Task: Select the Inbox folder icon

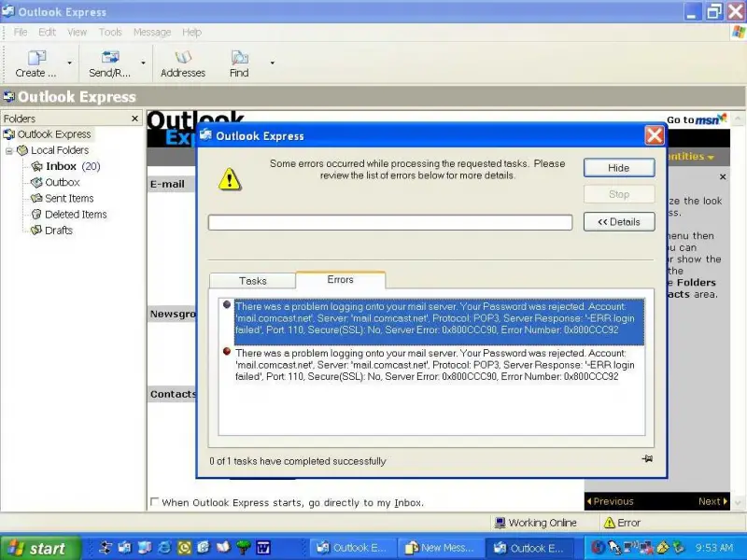Action: pos(36,166)
